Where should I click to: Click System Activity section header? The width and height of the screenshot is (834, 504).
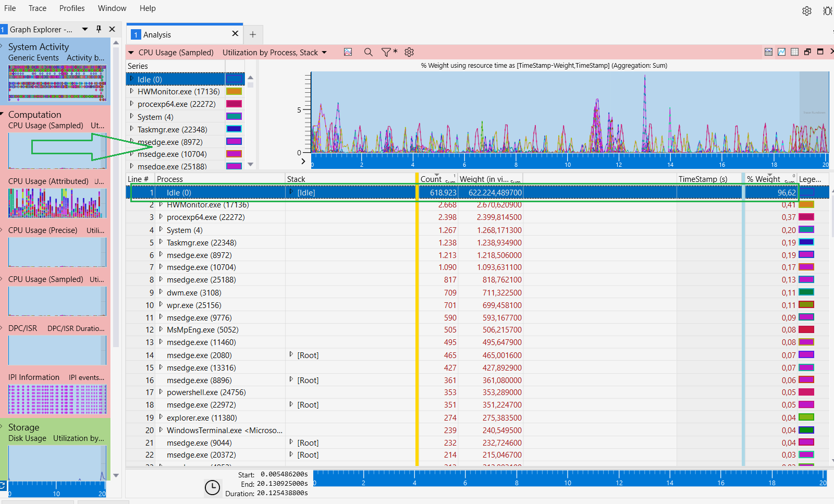click(38, 46)
